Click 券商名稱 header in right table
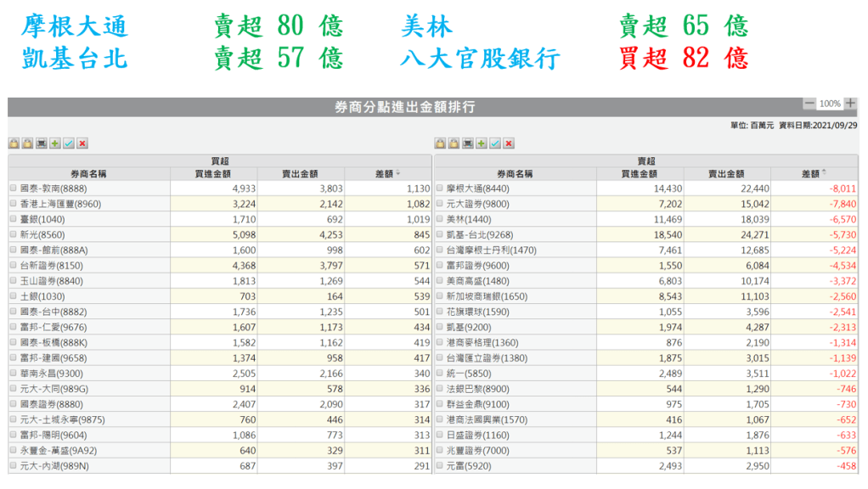The width and height of the screenshot is (868, 489). pyautogui.click(x=515, y=173)
